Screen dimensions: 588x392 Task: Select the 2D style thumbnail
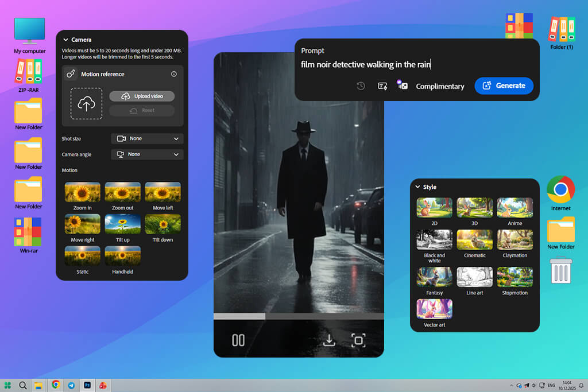(434, 208)
